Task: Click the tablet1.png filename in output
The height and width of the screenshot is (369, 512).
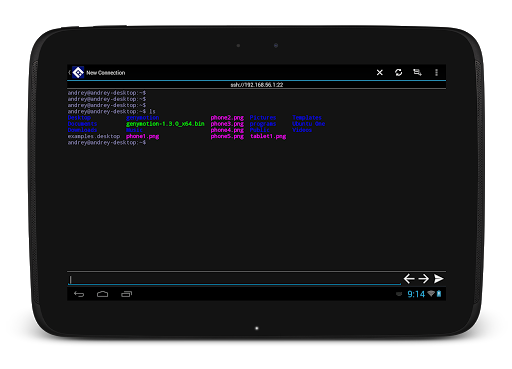Action: click(268, 136)
